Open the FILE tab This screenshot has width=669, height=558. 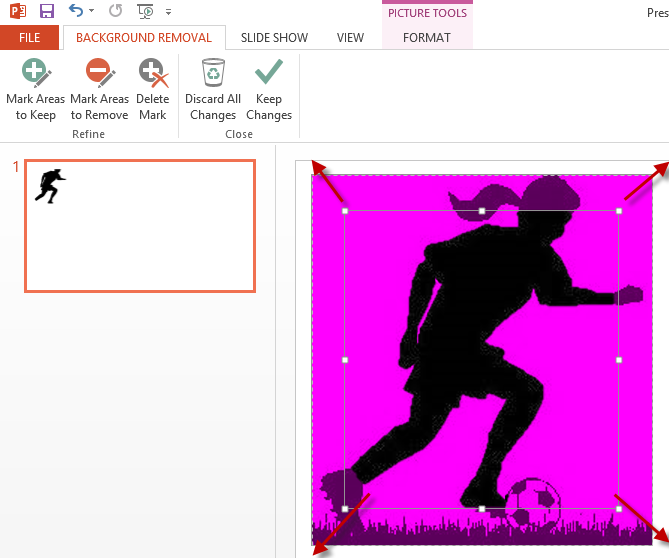(x=30, y=38)
